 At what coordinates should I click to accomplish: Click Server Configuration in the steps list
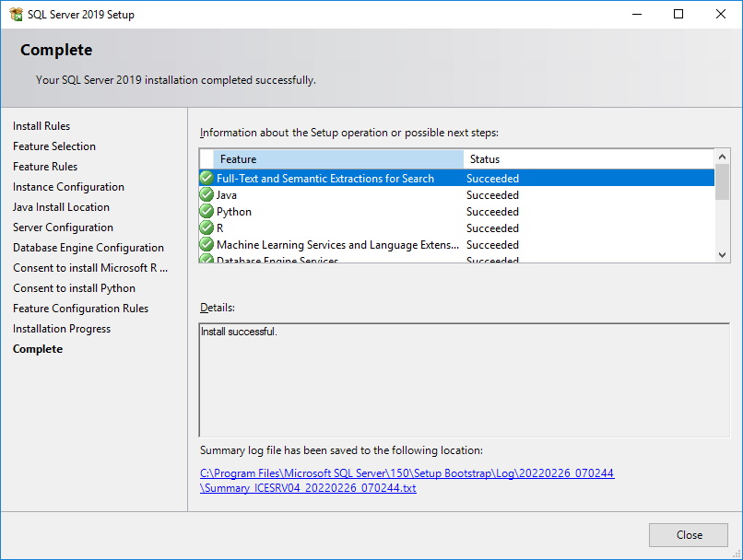click(x=63, y=227)
